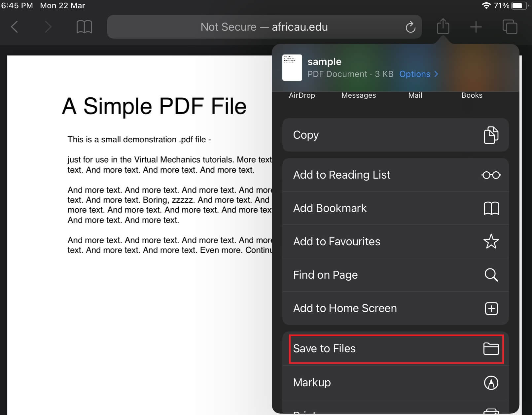Open Options for the sample PDF
This screenshot has height=415, width=532.
[x=419, y=74]
